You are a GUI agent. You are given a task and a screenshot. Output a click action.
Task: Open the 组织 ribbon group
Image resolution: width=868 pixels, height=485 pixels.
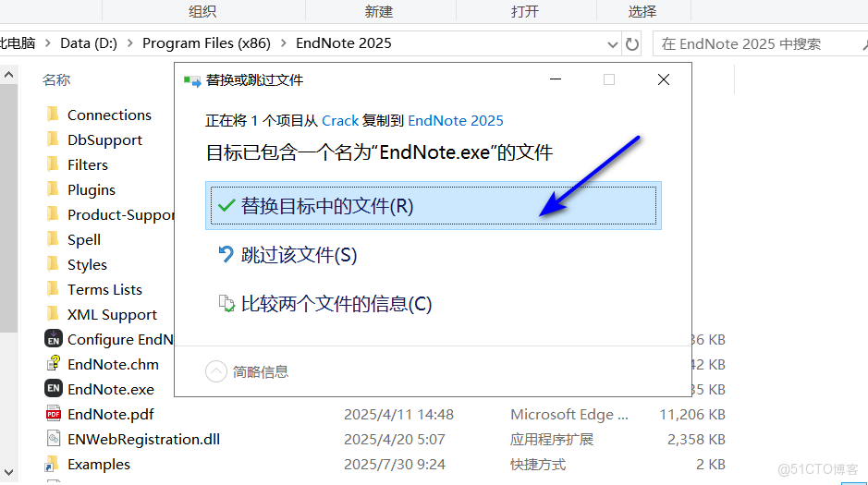202,11
